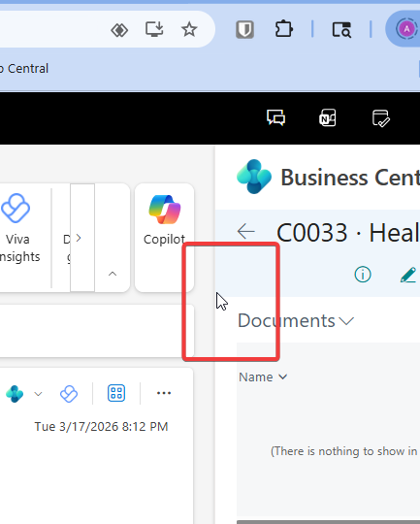Go back with the left arrow in Business Central
420x524 pixels.
[246, 231]
